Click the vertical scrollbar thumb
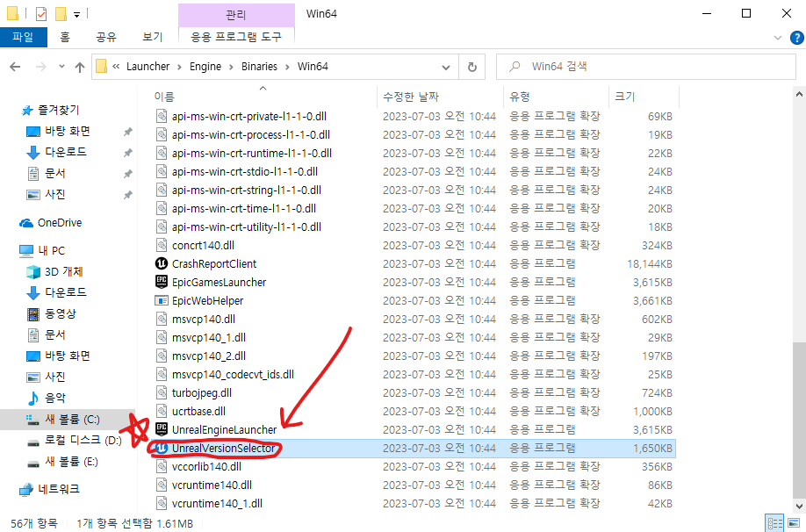 click(799, 421)
